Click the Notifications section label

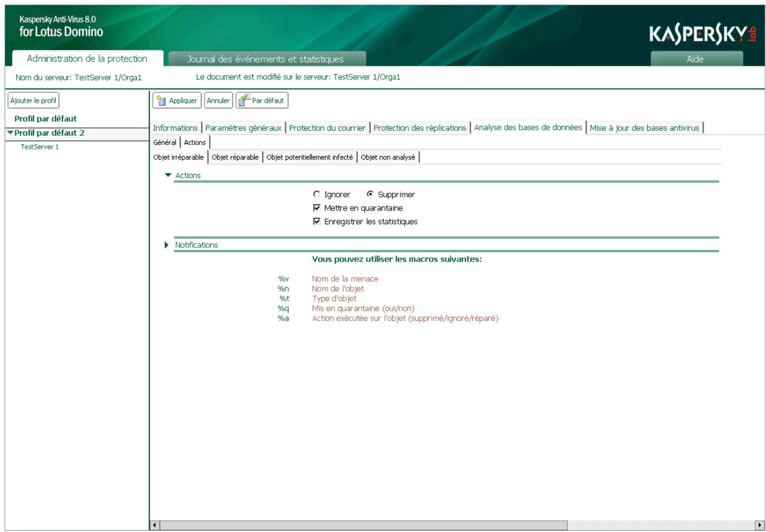(x=197, y=245)
